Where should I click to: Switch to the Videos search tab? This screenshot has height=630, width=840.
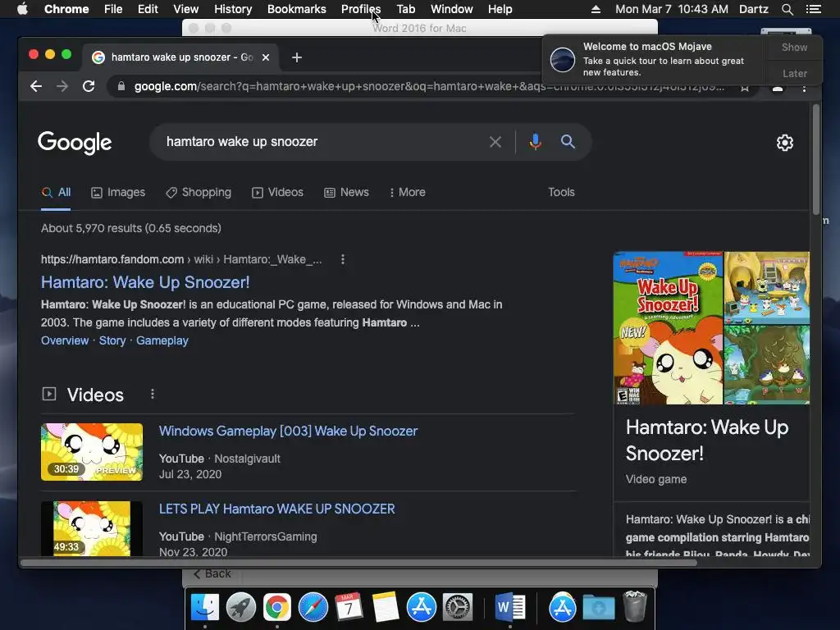[277, 192]
